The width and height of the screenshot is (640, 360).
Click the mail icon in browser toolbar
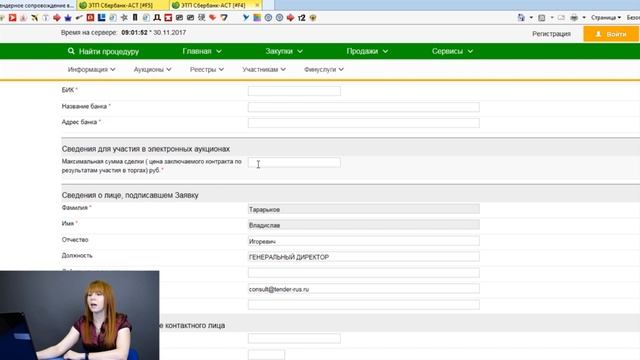pyautogui.click(x=561, y=18)
